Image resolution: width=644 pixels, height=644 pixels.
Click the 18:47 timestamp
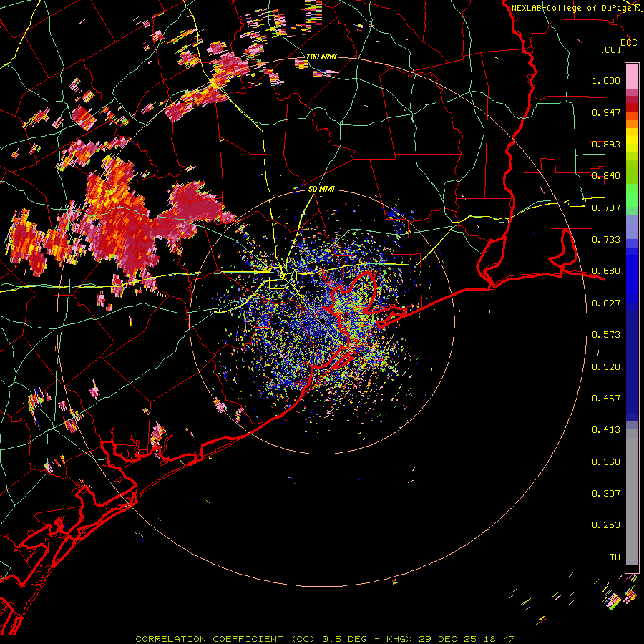click(x=499, y=639)
